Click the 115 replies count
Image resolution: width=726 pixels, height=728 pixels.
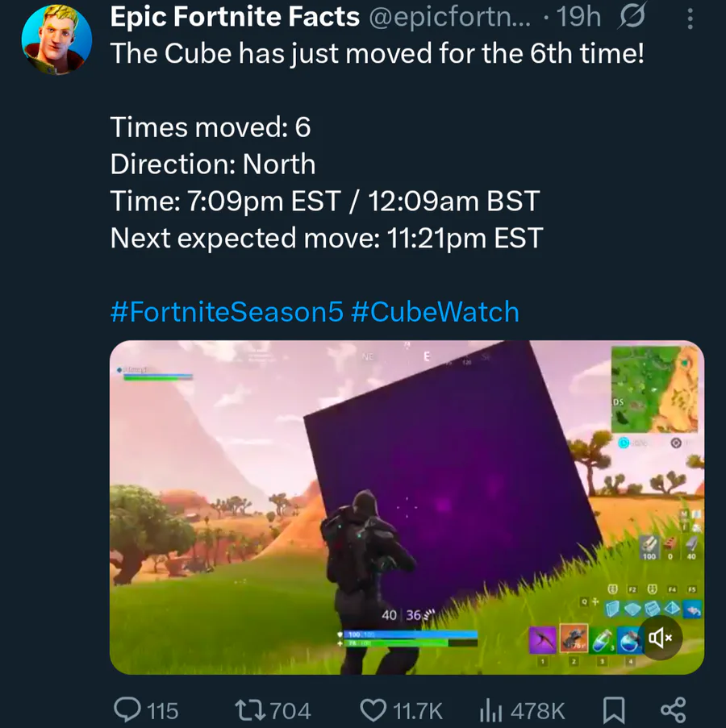click(163, 711)
